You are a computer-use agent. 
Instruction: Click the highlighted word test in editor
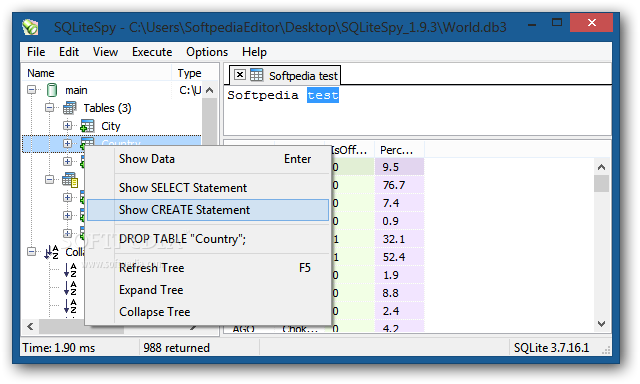click(323, 95)
